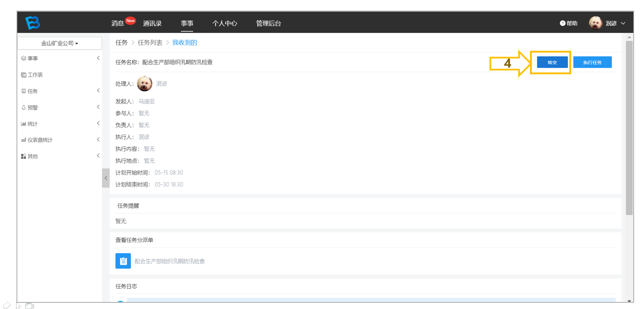Screen dimensions: 644x309
Task: Click the 执行人 name value
Action: pyautogui.click(x=144, y=137)
